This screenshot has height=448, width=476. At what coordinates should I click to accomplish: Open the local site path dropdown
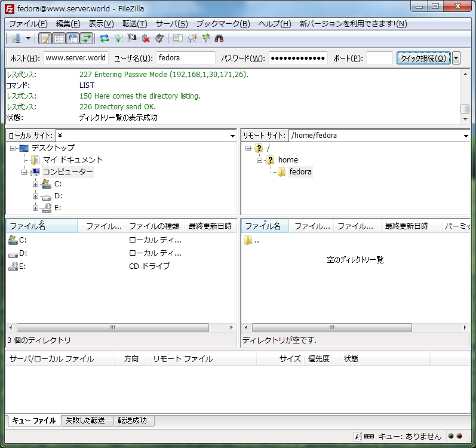232,136
